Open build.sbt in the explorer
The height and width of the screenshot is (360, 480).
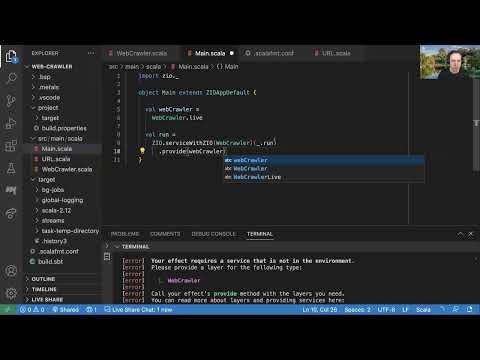pyautogui.click(x=50, y=262)
